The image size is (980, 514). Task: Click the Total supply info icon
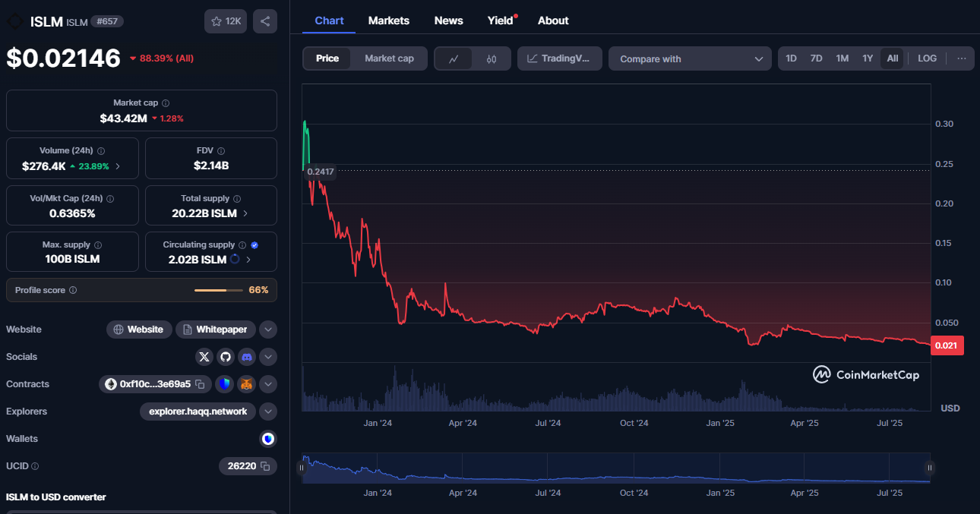pyautogui.click(x=237, y=198)
